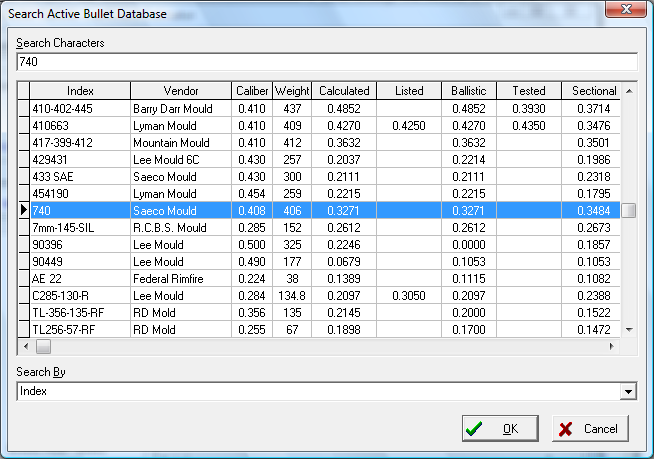654x459 pixels.
Task: Click the Tested value 0.4350 cell
Action: click(529, 126)
